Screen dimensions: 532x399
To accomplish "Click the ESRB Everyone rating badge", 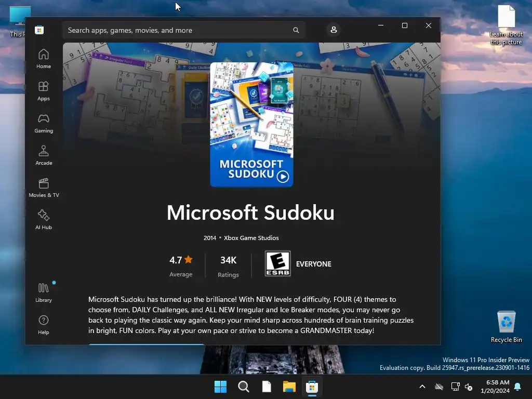I will [x=277, y=263].
